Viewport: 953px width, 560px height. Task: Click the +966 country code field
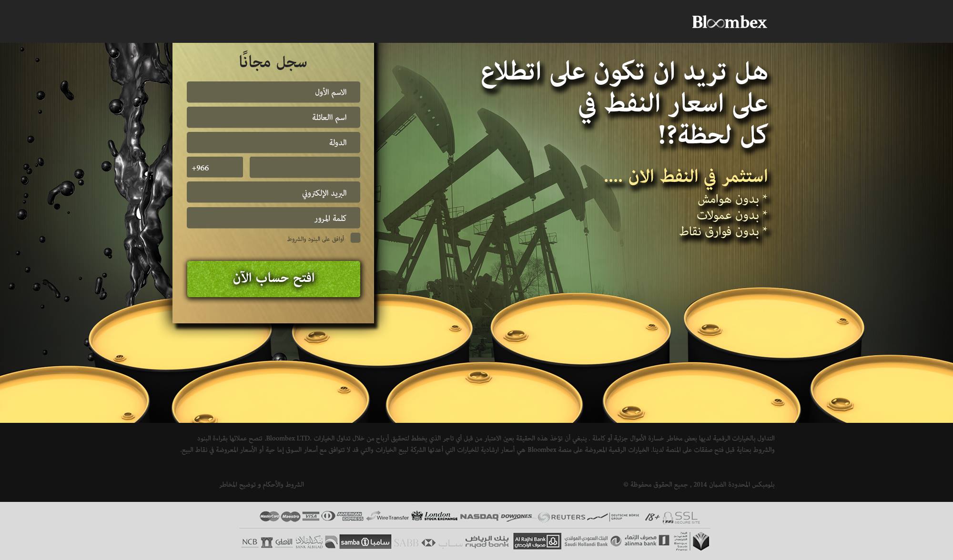tap(214, 168)
